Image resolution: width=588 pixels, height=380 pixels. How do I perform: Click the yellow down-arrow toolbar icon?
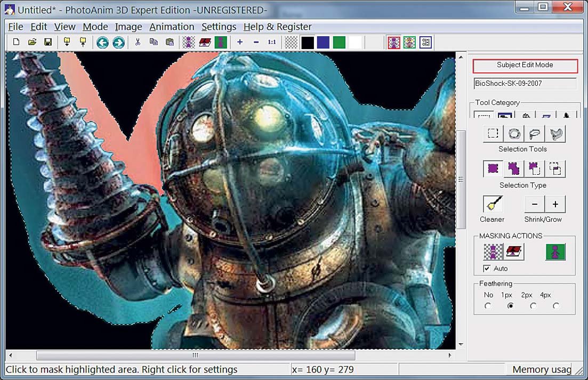67,42
